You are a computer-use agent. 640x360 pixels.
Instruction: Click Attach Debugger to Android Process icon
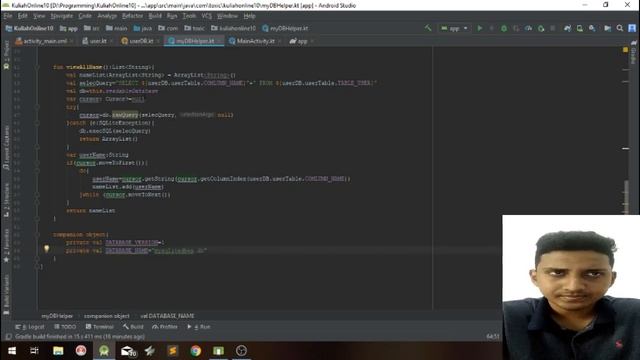pos(541,28)
